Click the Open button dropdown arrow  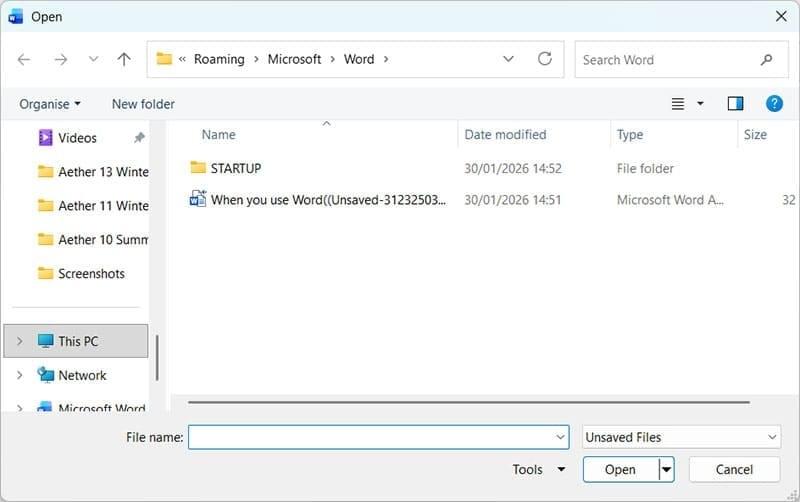(x=667, y=469)
